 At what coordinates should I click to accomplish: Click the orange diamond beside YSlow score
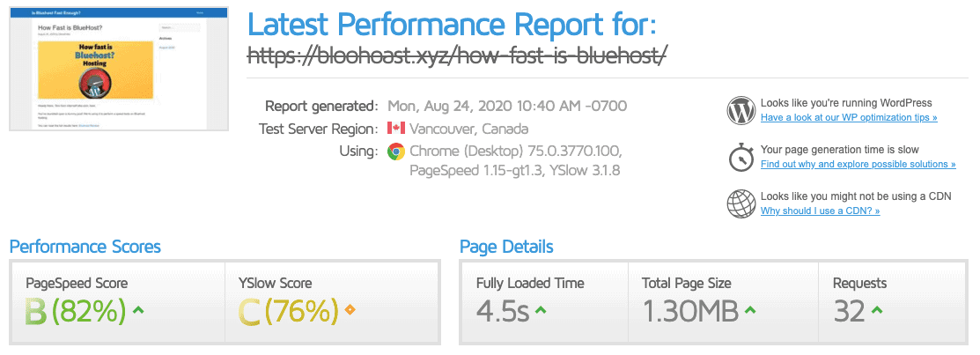[350, 309]
